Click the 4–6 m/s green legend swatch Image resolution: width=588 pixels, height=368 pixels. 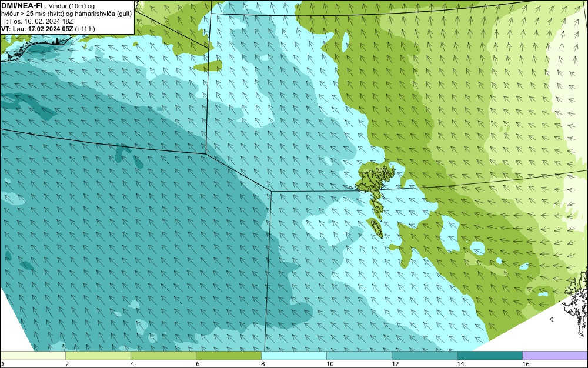(163, 355)
